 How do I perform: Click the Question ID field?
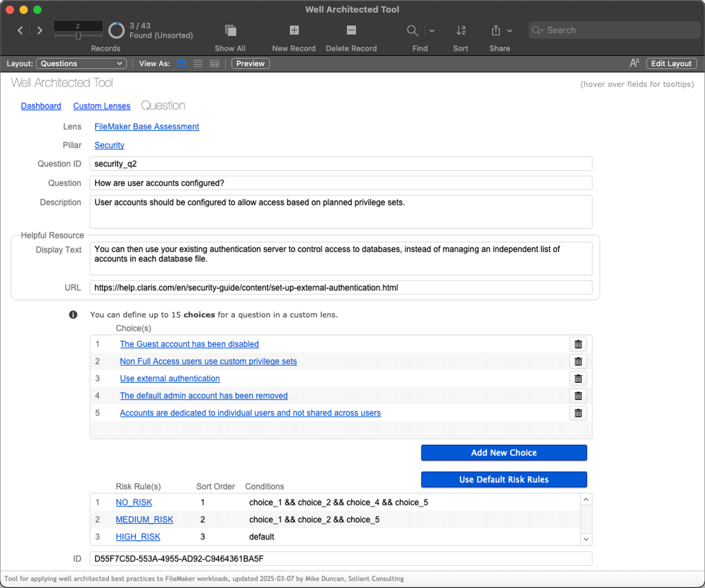coord(341,164)
